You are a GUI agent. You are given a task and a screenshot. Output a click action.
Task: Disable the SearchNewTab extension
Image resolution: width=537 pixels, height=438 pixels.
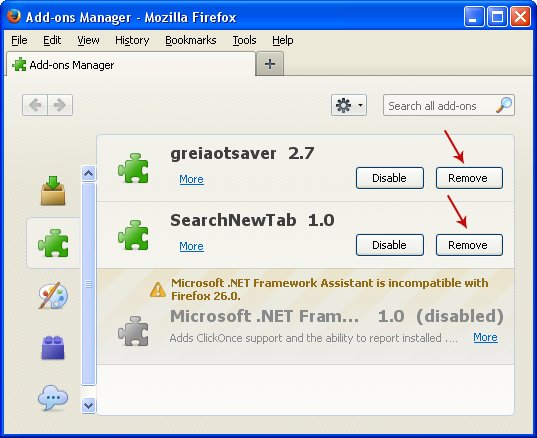(390, 245)
